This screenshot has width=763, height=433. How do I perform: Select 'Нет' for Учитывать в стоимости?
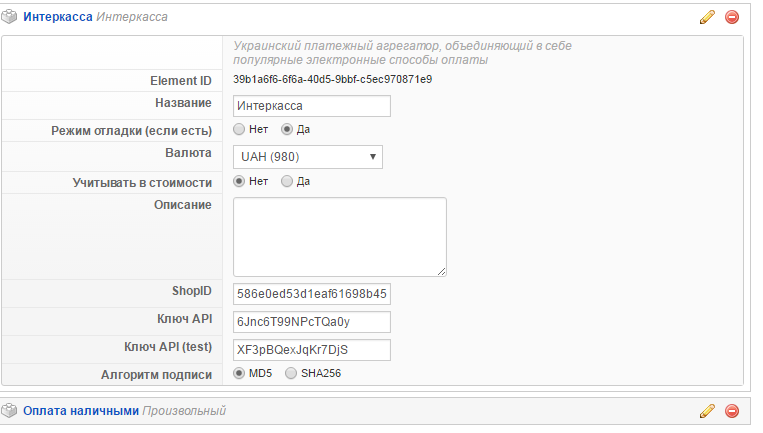[239, 181]
